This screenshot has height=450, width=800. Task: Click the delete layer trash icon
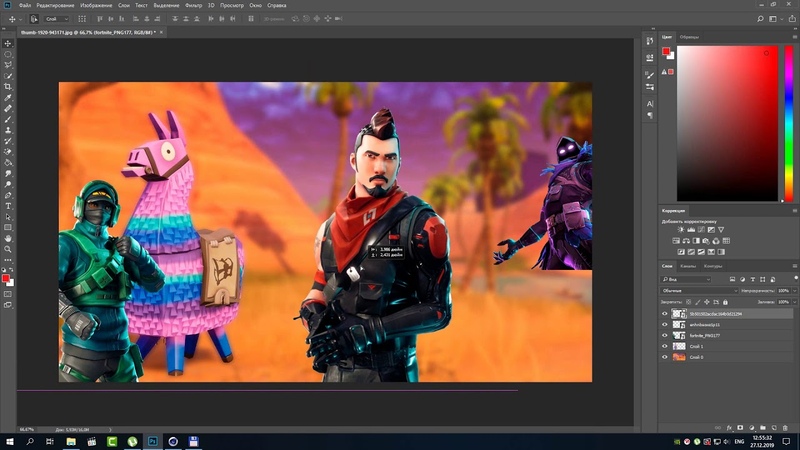[x=785, y=428]
